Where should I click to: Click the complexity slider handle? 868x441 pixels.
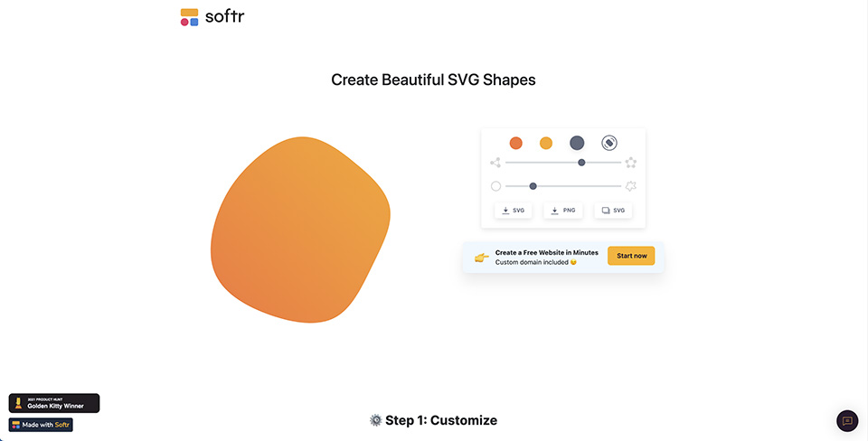click(x=581, y=163)
